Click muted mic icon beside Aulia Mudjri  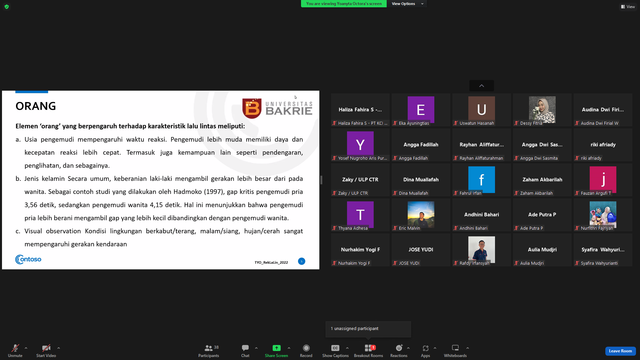[516, 263]
